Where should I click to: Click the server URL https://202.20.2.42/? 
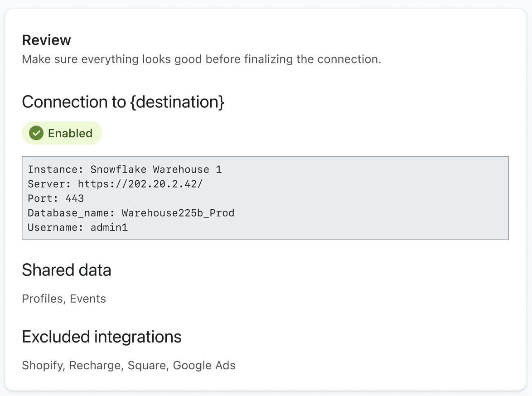(140, 184)
